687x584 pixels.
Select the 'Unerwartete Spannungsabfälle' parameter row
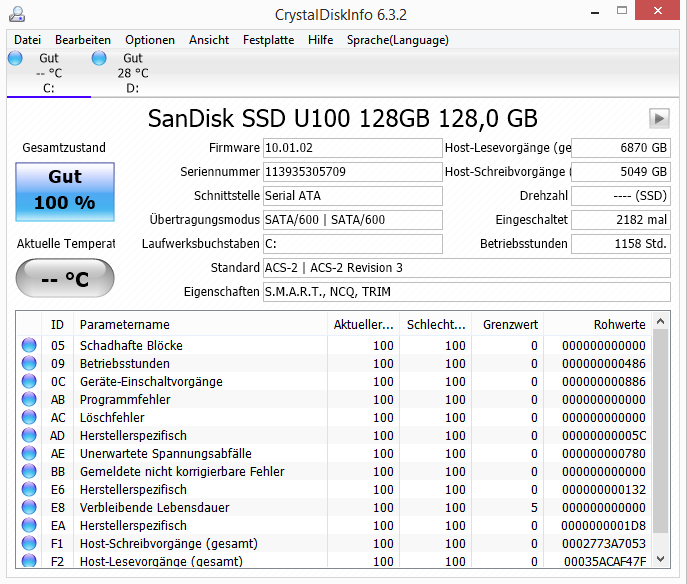coord(334,453)
